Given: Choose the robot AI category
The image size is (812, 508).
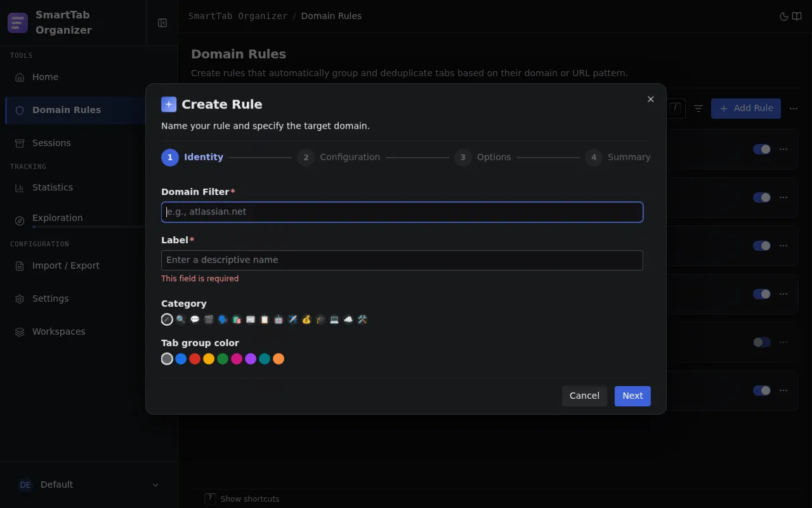Looking at the screenshot, I should tap(278, 319).
